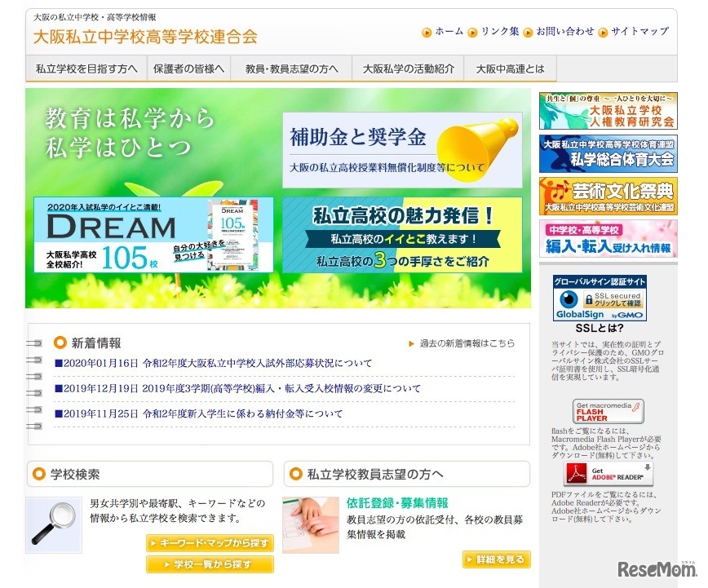Click the hand-writing form photo thumbnail
The width and height of the screenshot is (708, 588).
tap(311, 525)
